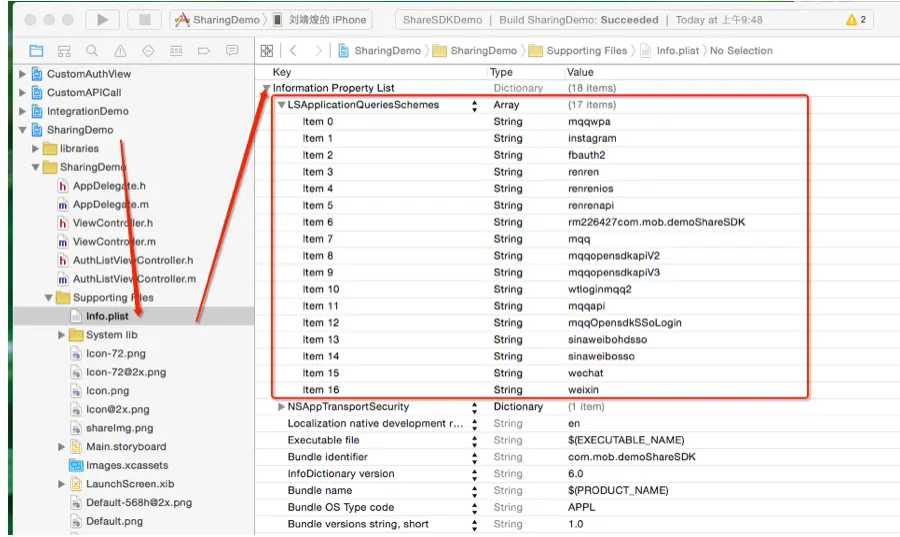Expand NSAppTransportSecurity dictionary
Image resolution: width=900 pixels, height=537 pixels.
[281, 407]
